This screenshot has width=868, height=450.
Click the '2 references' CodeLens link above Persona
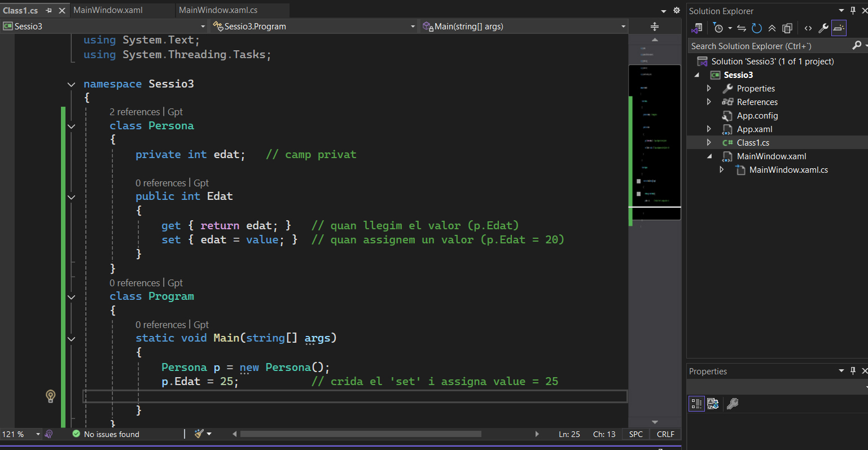[135, 112]
